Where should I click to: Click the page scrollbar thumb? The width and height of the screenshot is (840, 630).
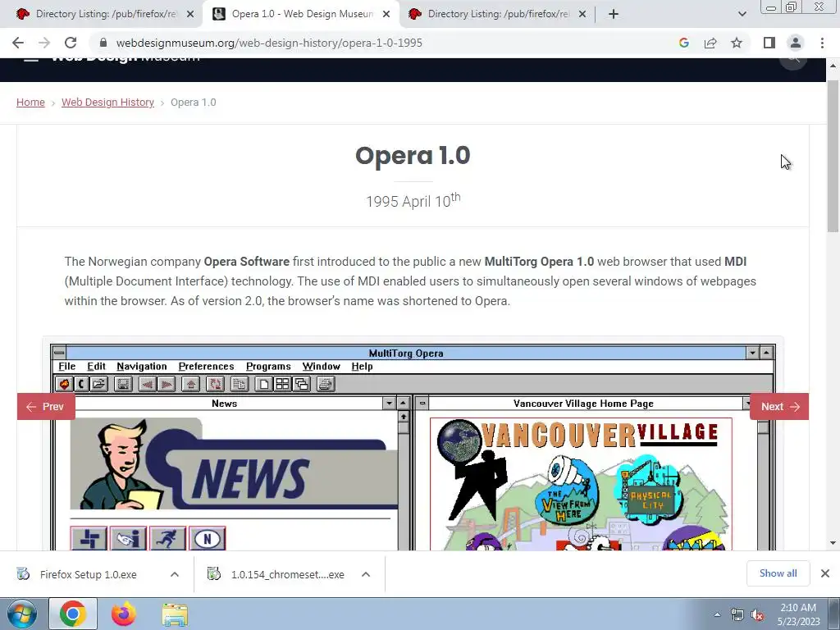tap(833, 155)
